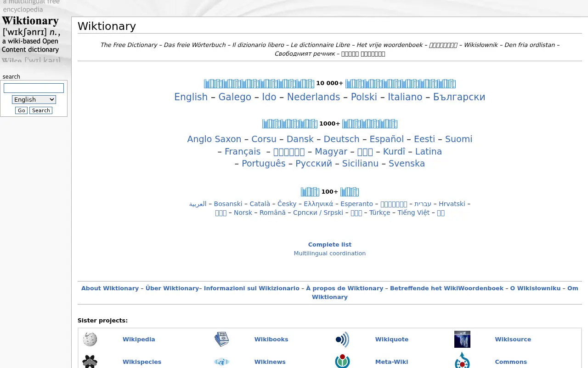Open the O Wikisłowniku link
Screen dimensions: 588x368
tap(536, 288)
